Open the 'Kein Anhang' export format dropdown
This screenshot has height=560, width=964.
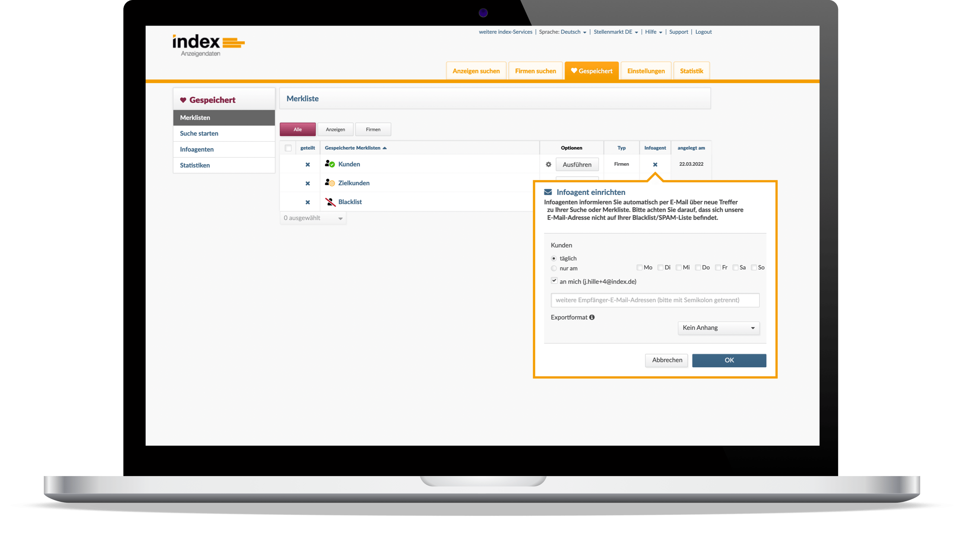coord(718,328)
